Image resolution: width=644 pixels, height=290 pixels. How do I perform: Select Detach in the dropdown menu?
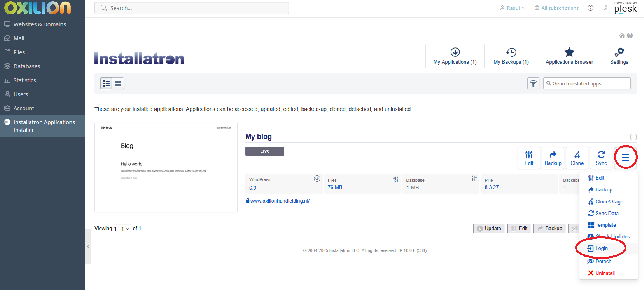click(609, 261)
